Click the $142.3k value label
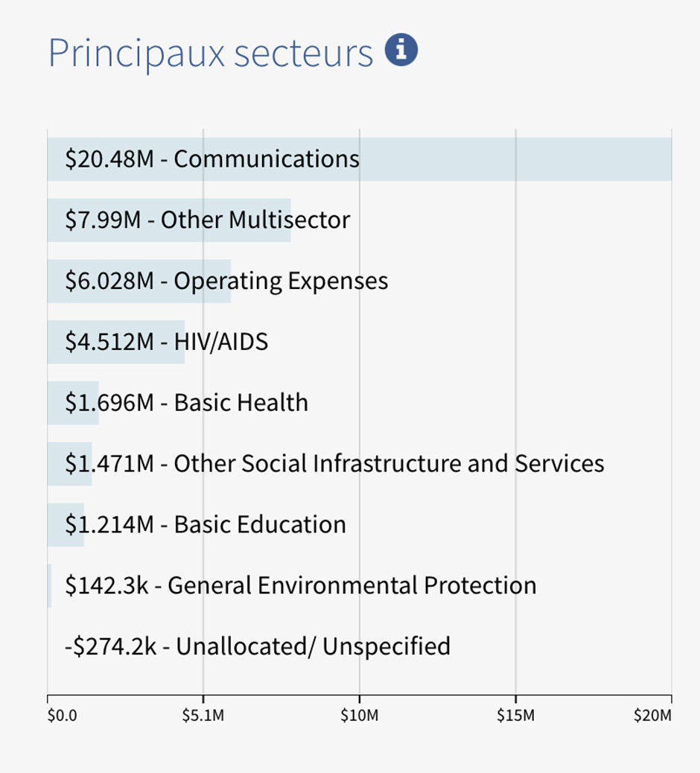Image resolution: width=700 pixels, height=773 pixels. click(106, 585)
